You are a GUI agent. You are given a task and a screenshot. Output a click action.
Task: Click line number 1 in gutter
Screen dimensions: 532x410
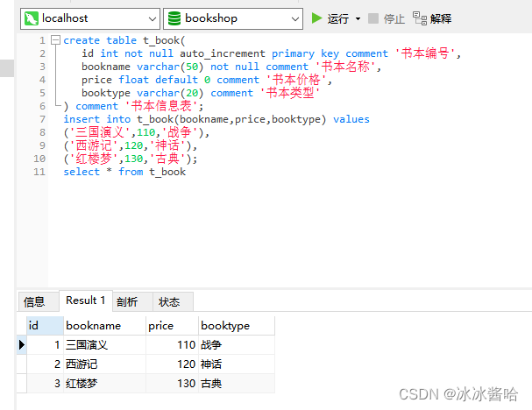[x=42, y=40]
